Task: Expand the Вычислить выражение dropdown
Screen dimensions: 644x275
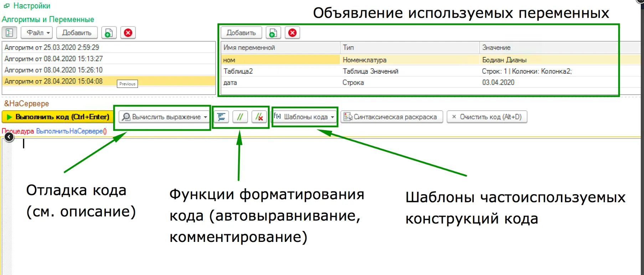Action: click(205, 117)
